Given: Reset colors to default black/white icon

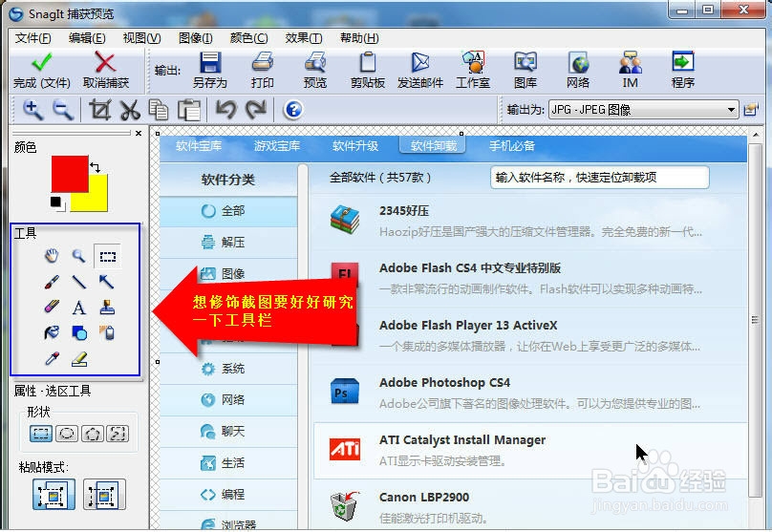Looking at the screenshot, I should (x=57, y=203).
